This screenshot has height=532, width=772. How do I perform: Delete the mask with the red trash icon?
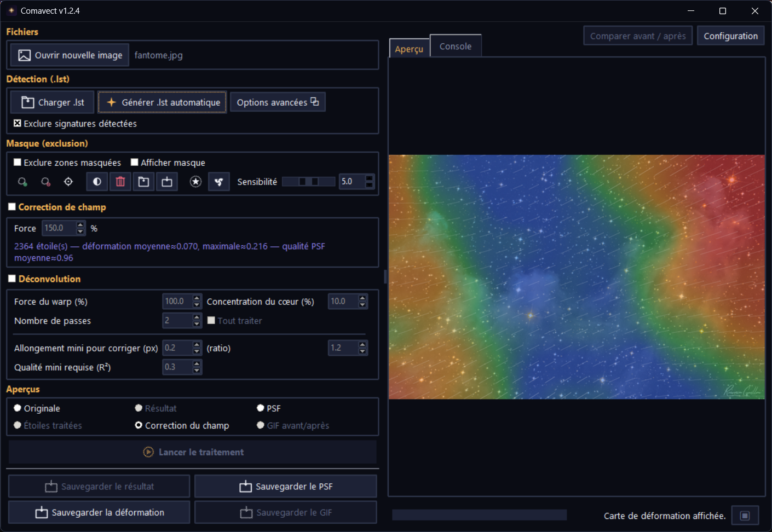(120, 182)
